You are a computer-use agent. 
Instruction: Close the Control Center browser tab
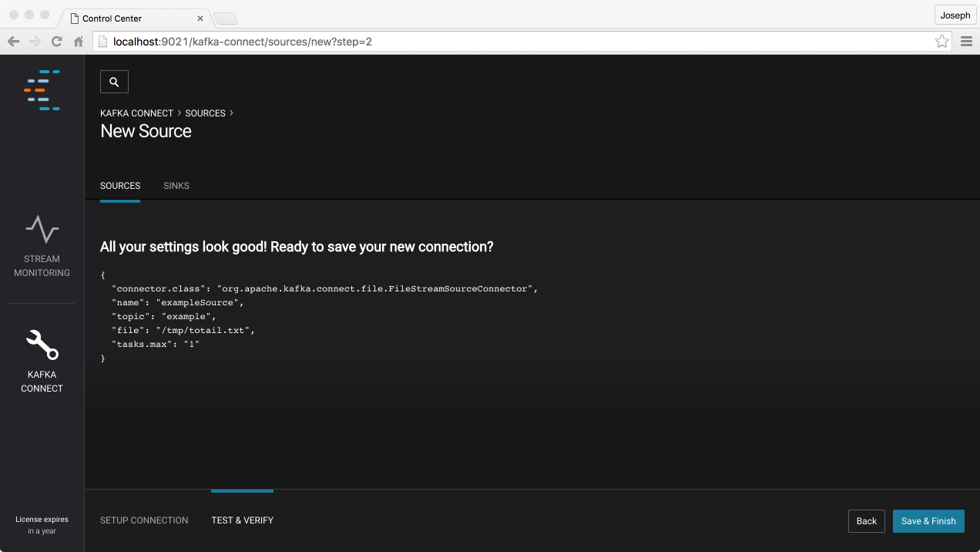tap(200, 19)
